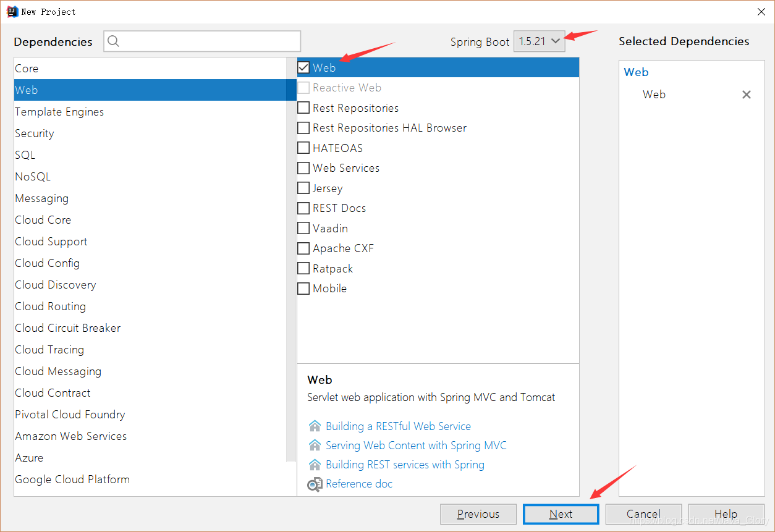Tick the Web Services checkbox

pos(303,168)
